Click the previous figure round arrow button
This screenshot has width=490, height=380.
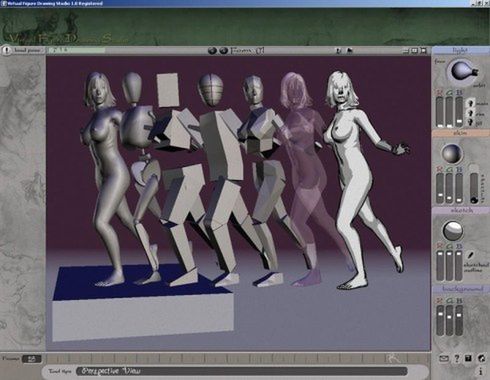pyautogui.click(x=212, y=51)
